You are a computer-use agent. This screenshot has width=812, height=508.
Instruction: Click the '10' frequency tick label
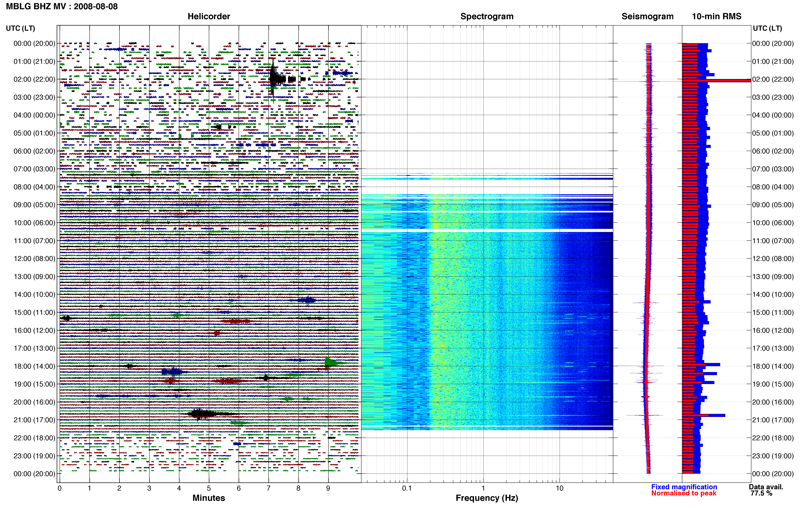(x=559, y=488)
